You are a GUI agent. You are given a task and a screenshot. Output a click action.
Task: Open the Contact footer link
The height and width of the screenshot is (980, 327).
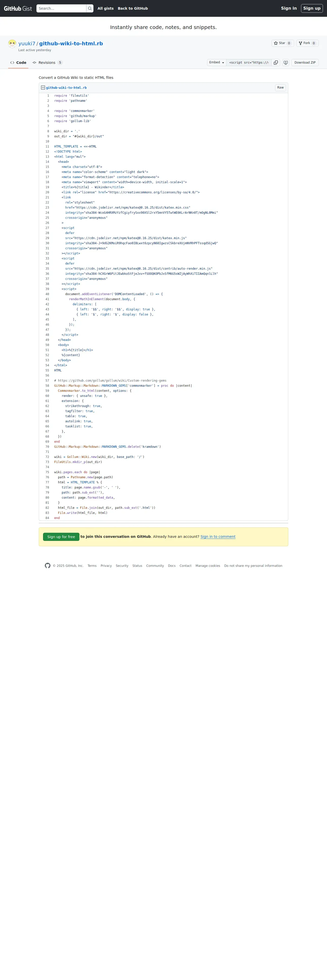point(185,566)
